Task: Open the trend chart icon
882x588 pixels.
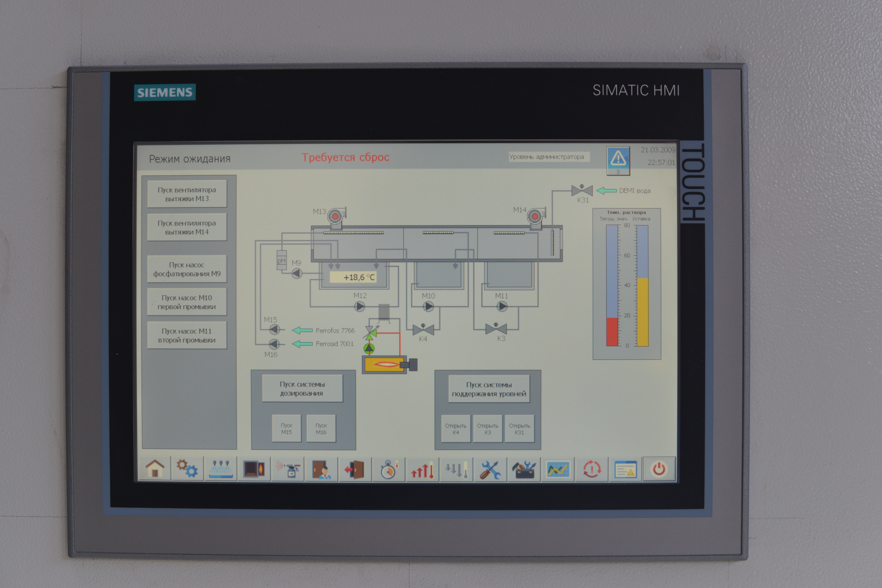Action: [558, 469]
